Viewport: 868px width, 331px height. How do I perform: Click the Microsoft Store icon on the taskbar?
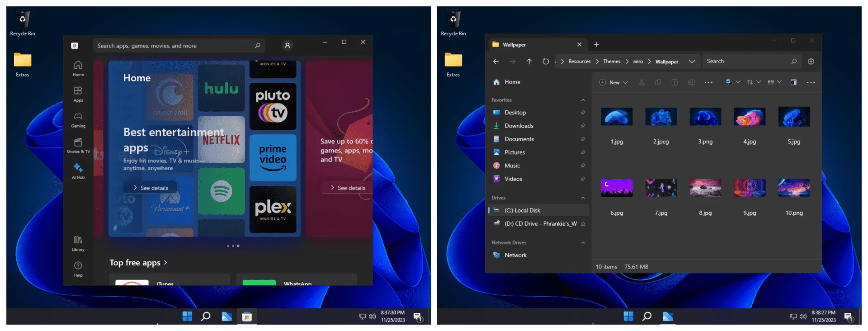click(x=247, y=317)
